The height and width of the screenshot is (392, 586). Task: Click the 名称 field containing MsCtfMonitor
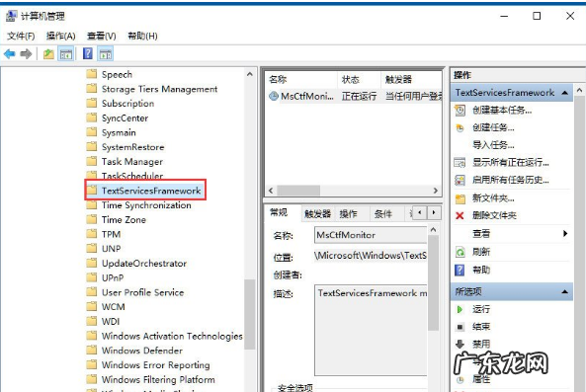pos(371,235)
